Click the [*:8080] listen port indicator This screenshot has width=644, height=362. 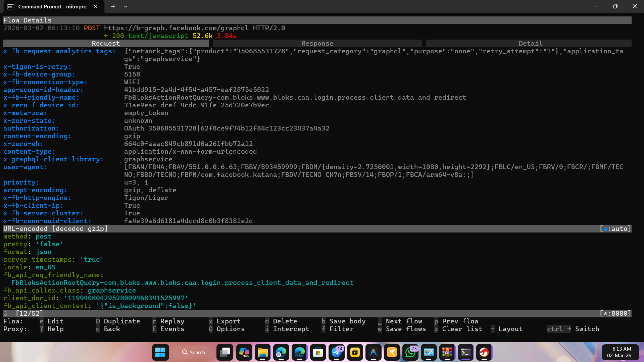click(x=615, y=313)
